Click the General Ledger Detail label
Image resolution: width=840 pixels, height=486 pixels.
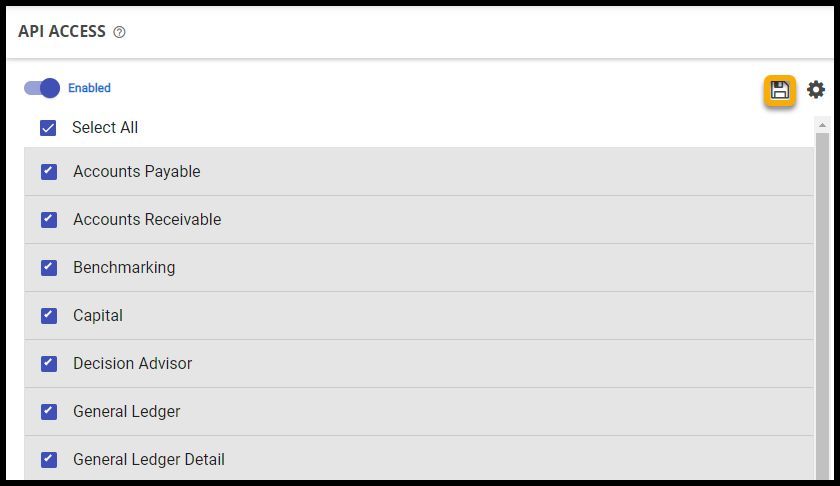pos(149,460)
